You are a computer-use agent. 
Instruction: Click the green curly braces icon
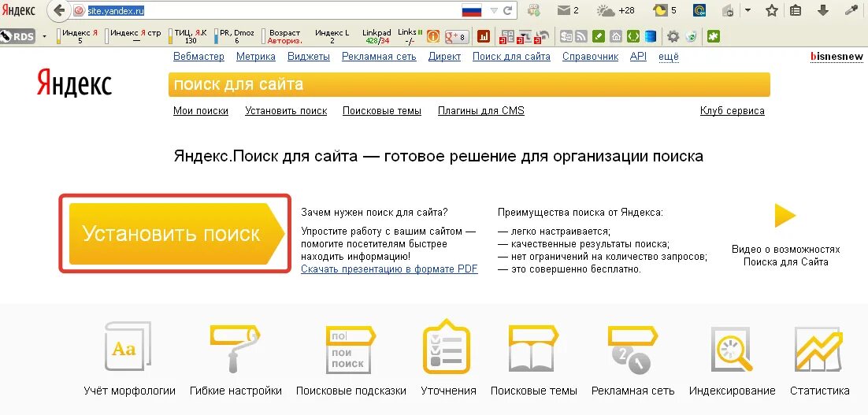tap(634, 36)
